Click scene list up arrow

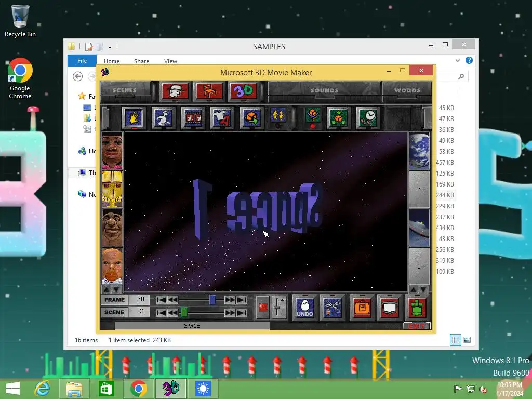point(414,289)
